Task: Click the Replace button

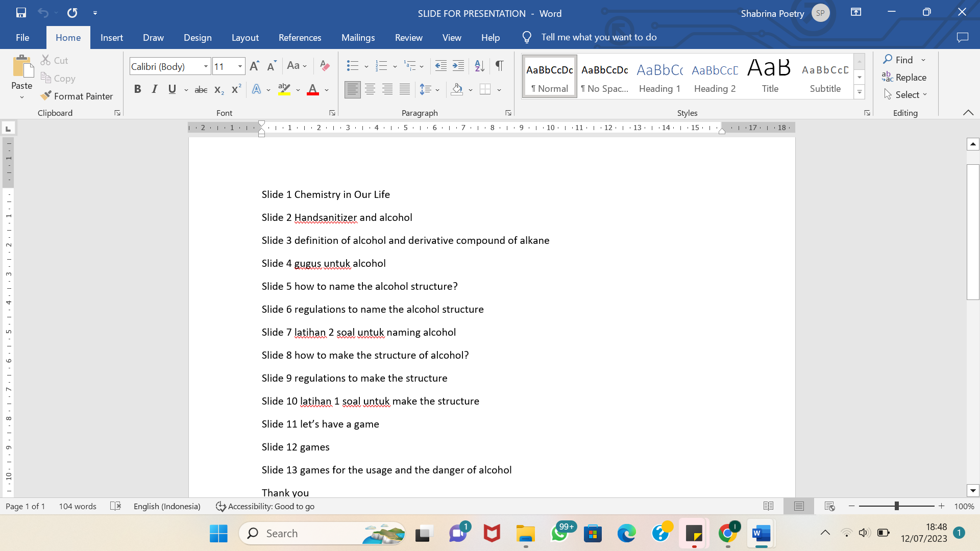Action: pos(904,77)
